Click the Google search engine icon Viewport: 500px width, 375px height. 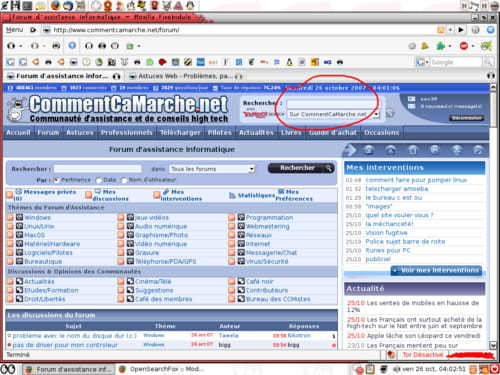(420, 62)
